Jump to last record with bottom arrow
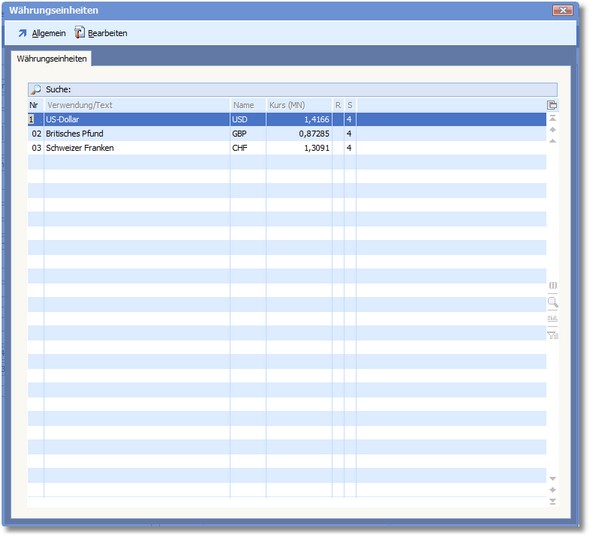 tap(553, 502)
